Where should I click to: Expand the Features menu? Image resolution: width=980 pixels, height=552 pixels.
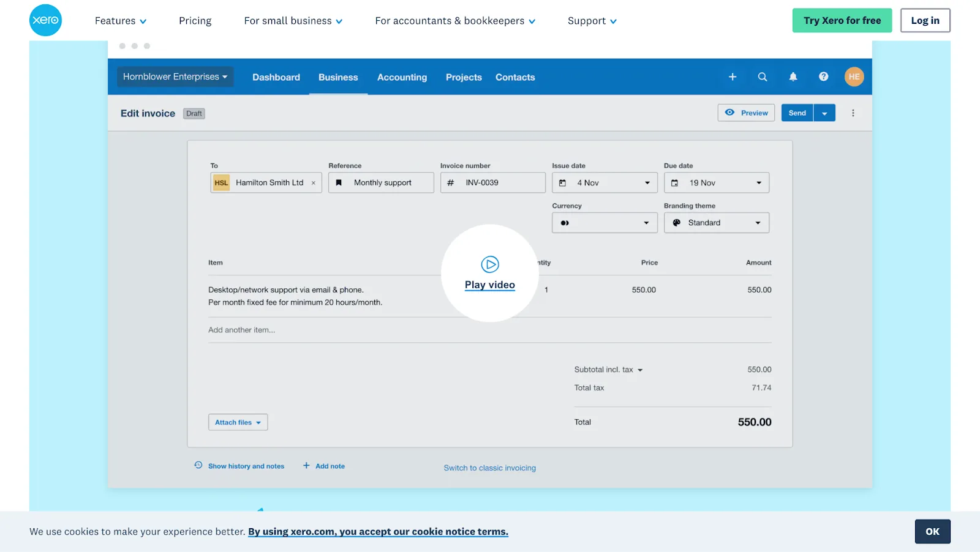[x=121, y=21]
